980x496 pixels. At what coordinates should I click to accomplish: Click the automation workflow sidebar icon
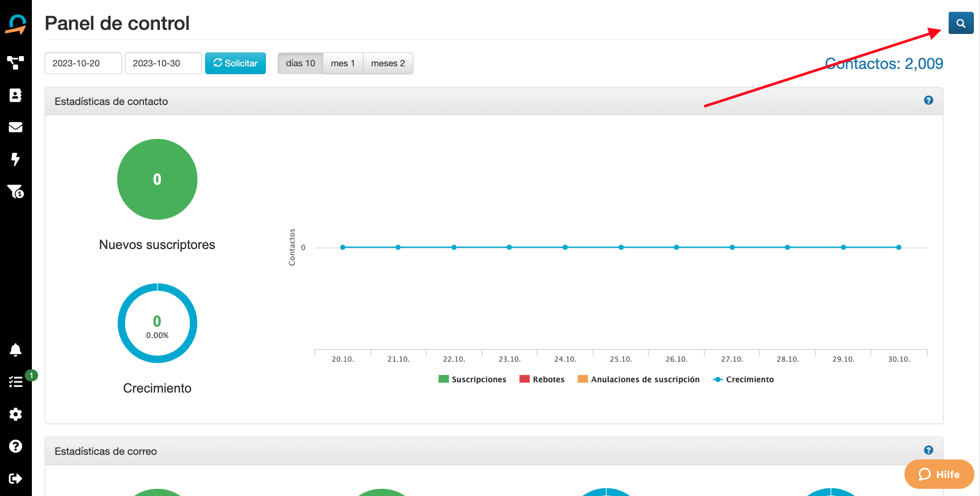pos(15,63)
